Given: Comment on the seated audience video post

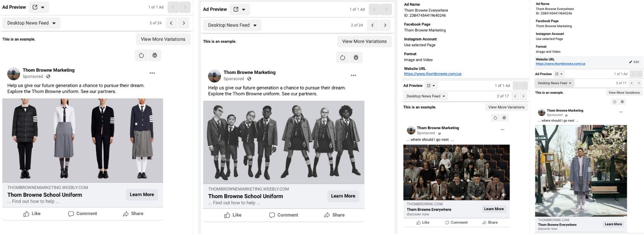Looking at the screenshot, I should coord(456,223).
